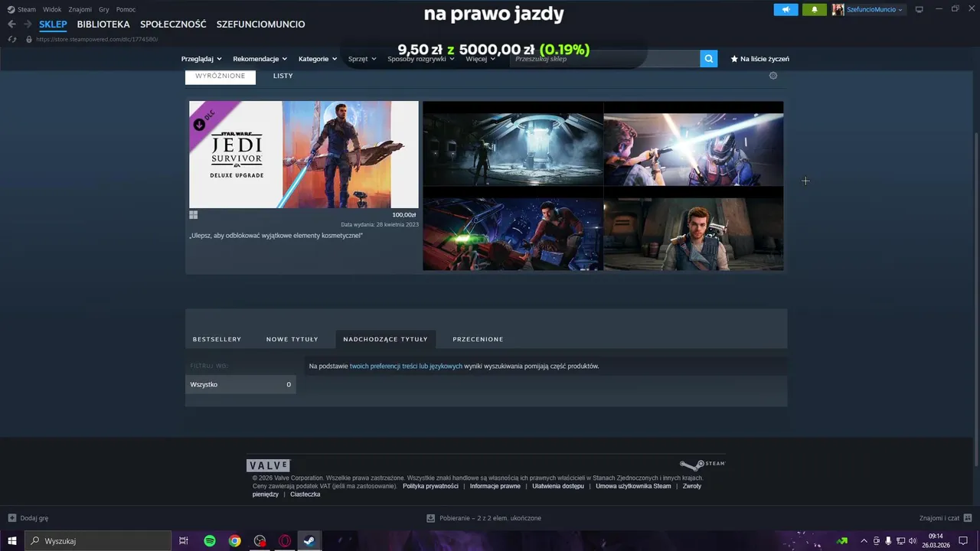The width and height of the screenshot is (980, 551).
Task: Open Ułatwienia dostępu link
Action: tap(558, 486)
